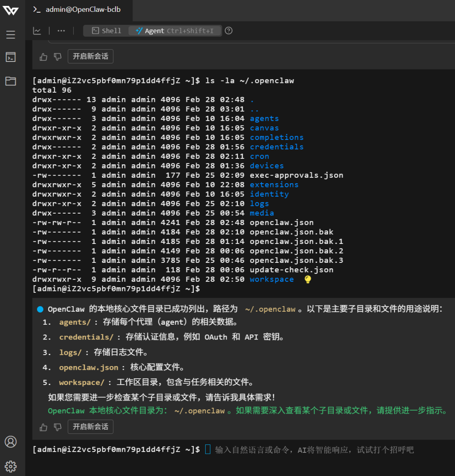Click thumbs up below the OpenClaw summary

tap(43, 427)
